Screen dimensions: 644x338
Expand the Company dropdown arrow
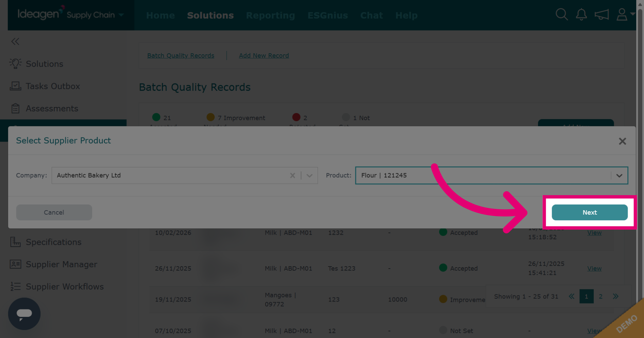point(309,175)
